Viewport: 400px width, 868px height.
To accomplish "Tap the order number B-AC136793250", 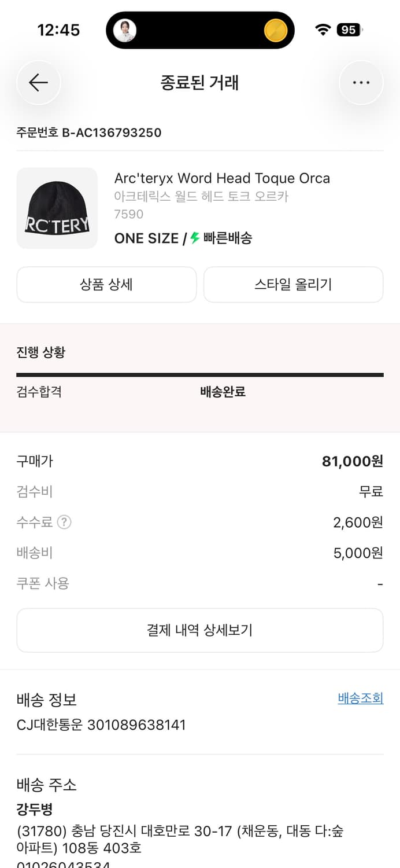I will click(90, 133).
